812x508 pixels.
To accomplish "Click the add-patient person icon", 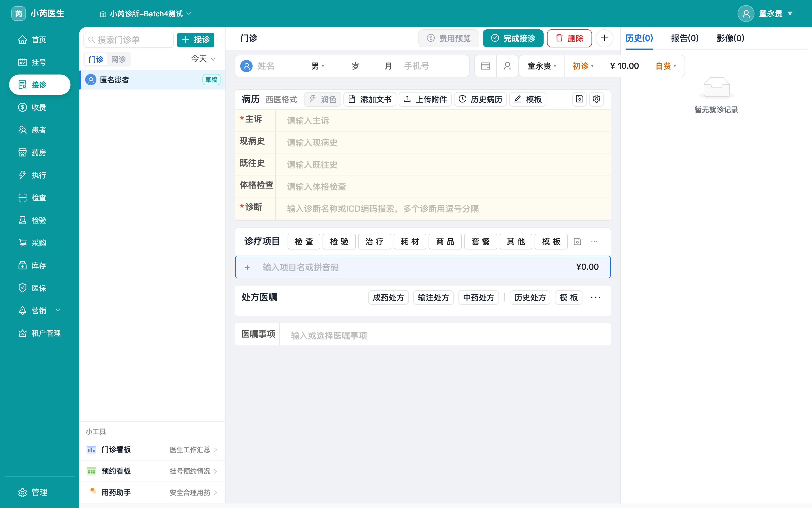I will [x=507, y=66].
